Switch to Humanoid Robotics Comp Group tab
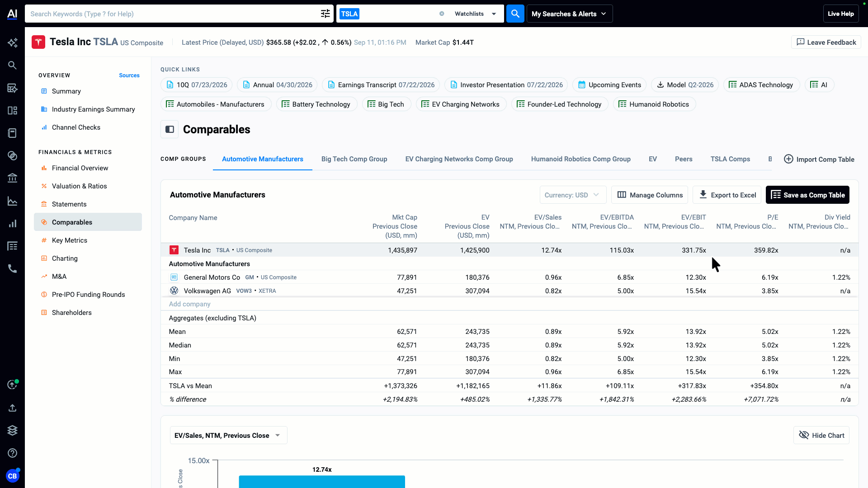Screen dimensions: 868x488 (x=580, y=159)
